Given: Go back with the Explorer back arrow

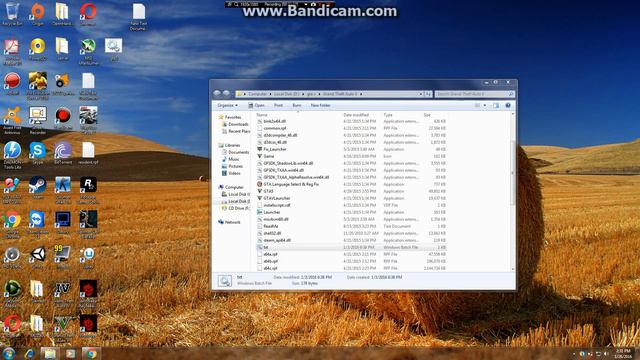Looking at the screenshot, I should pos(217,93).
